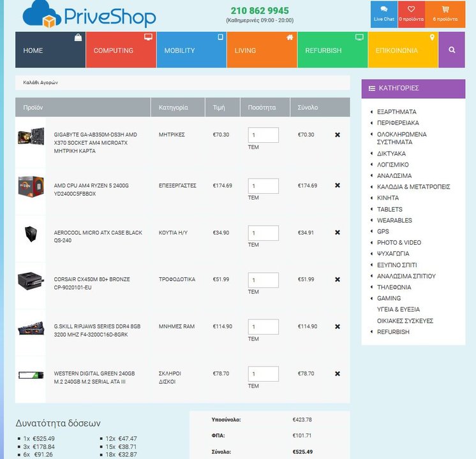Open the HOME navigation tab
The height and width of the screenshot is (459, 476).
point(50,50)
